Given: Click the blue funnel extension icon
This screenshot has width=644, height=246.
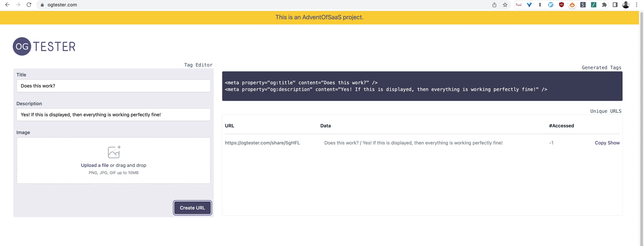Looking at the screenshot, I should [x=529, y=5].
